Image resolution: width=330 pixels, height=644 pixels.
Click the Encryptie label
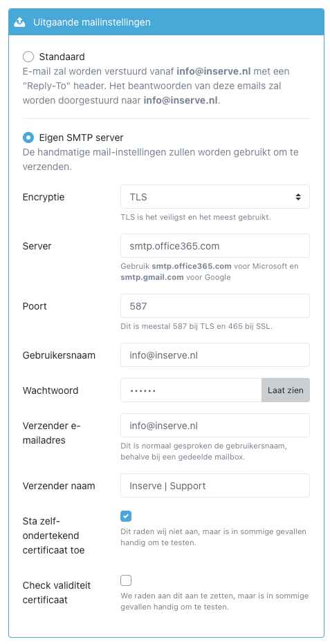(44, 197)
